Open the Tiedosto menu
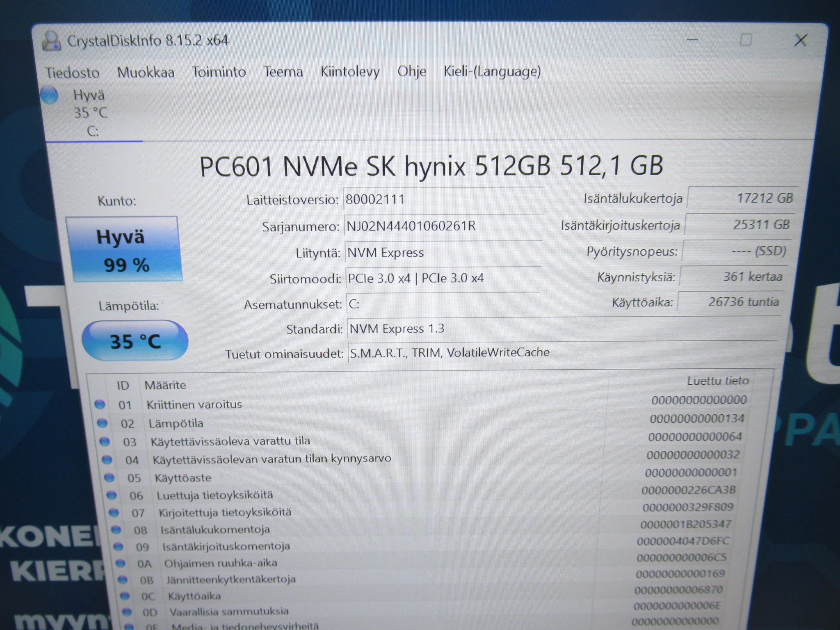 (x=72, y=73)
